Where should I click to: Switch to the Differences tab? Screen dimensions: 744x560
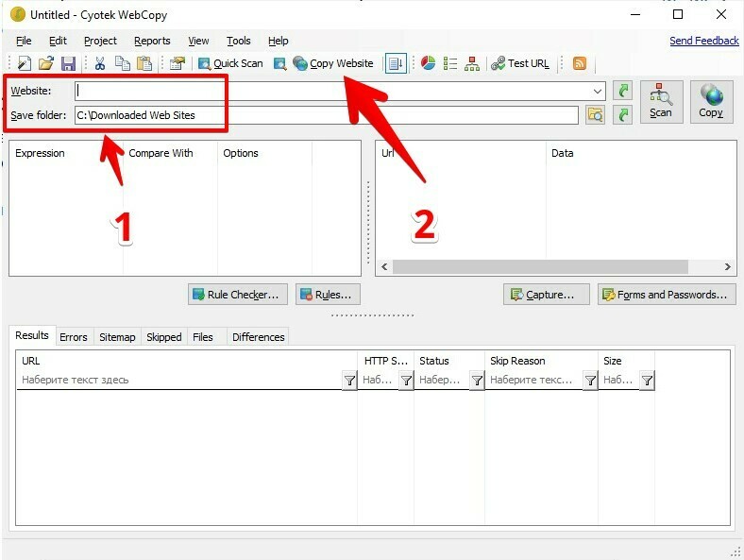click(258, 337)
